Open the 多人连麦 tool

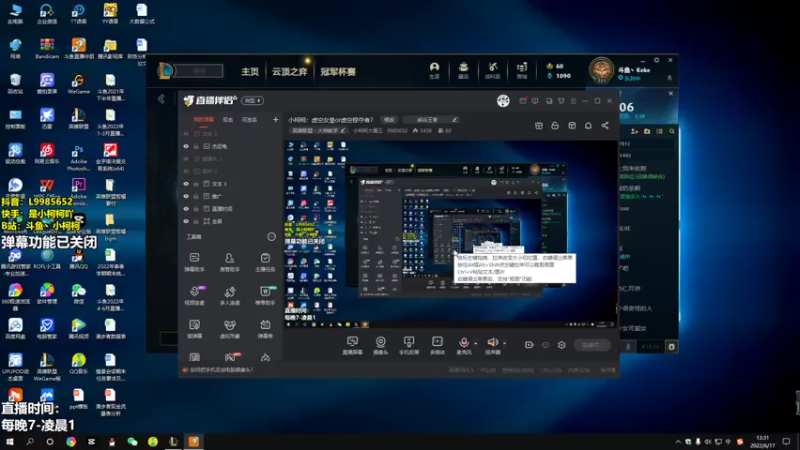pos(230,295)
